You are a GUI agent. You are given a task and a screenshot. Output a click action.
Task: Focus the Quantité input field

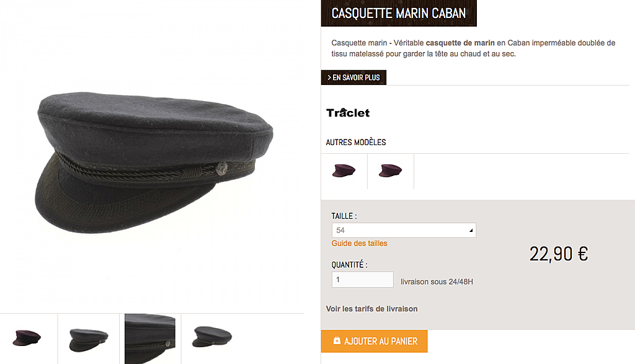[x=362, y=280]
